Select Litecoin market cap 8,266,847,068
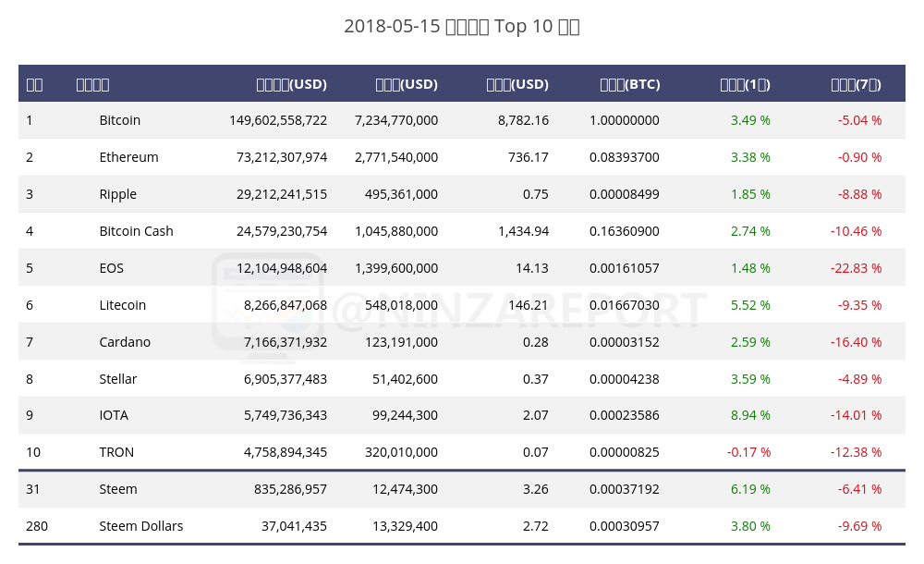 pos(286,306)
